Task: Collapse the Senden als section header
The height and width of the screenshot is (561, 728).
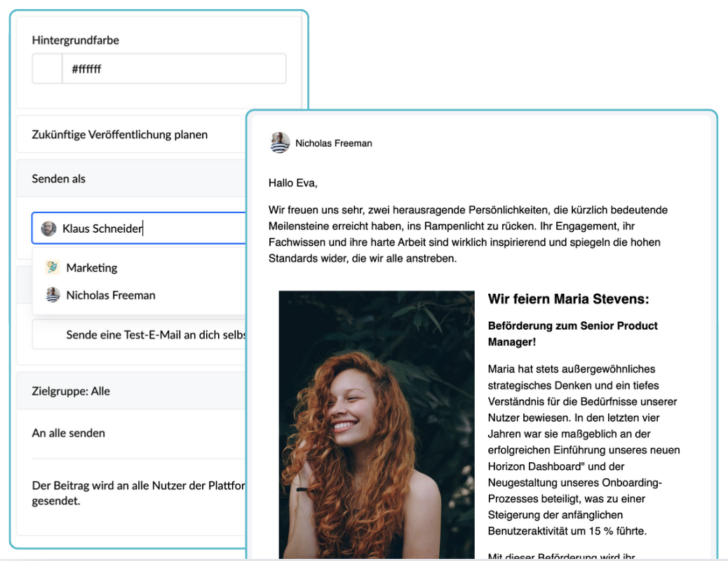Action: point(131,179)
